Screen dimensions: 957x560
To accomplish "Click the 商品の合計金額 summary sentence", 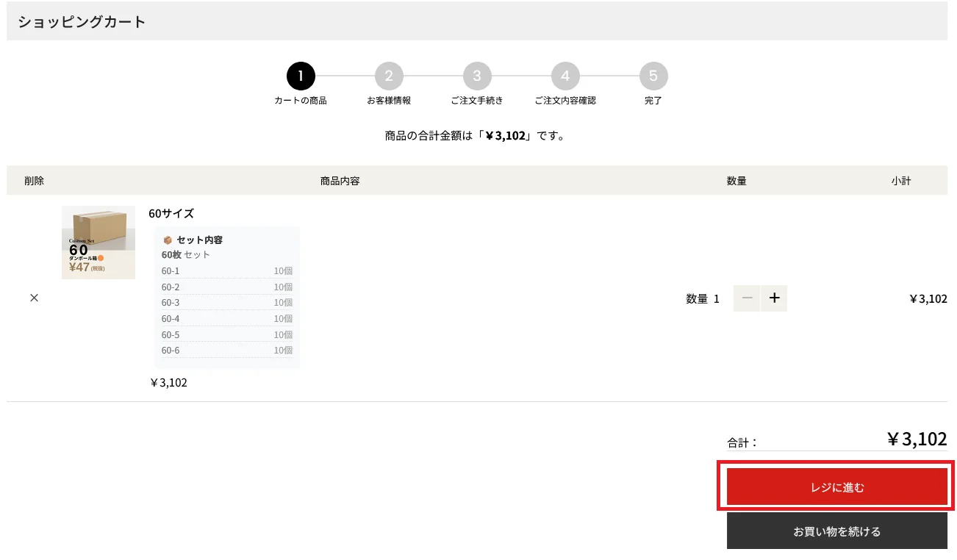I will (475, 136).
